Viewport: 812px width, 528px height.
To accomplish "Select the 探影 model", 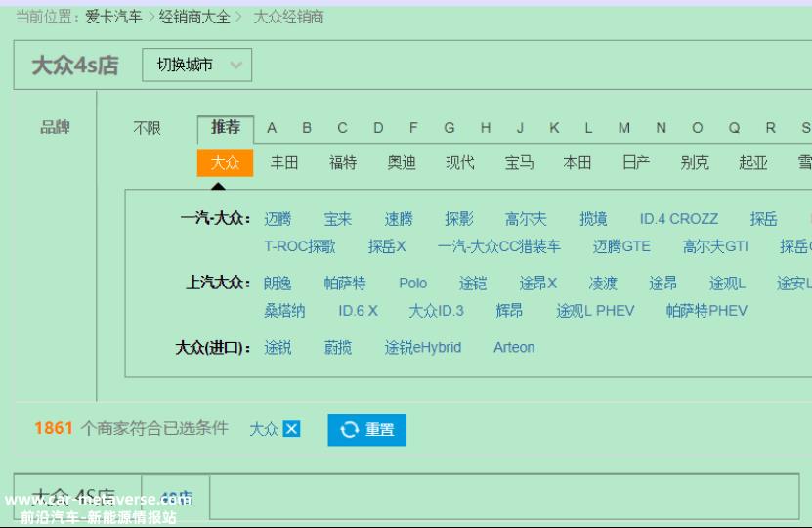I will [x=459, y=219].
